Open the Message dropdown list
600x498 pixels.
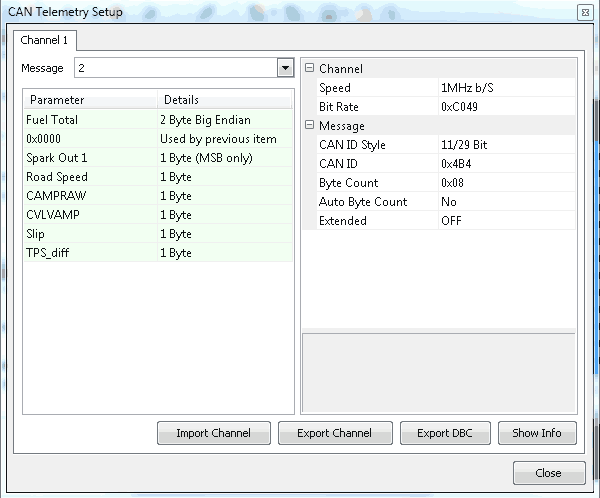[x=284, y=68]
